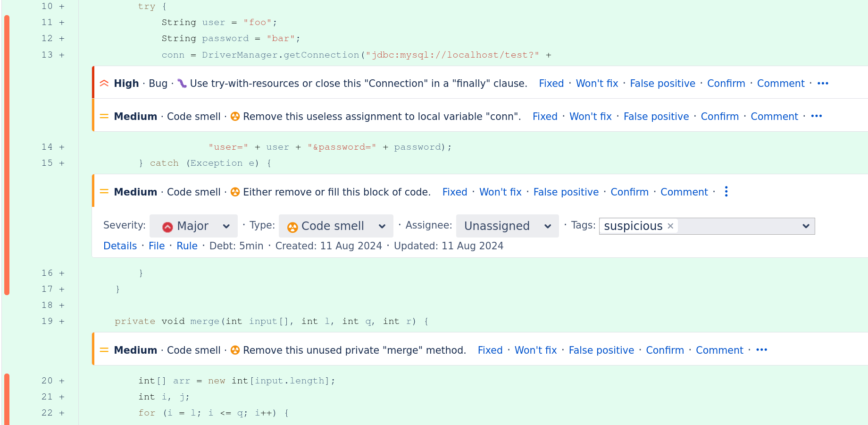Open the three-dot menu on the Connection bug issue

click(823, 83)
